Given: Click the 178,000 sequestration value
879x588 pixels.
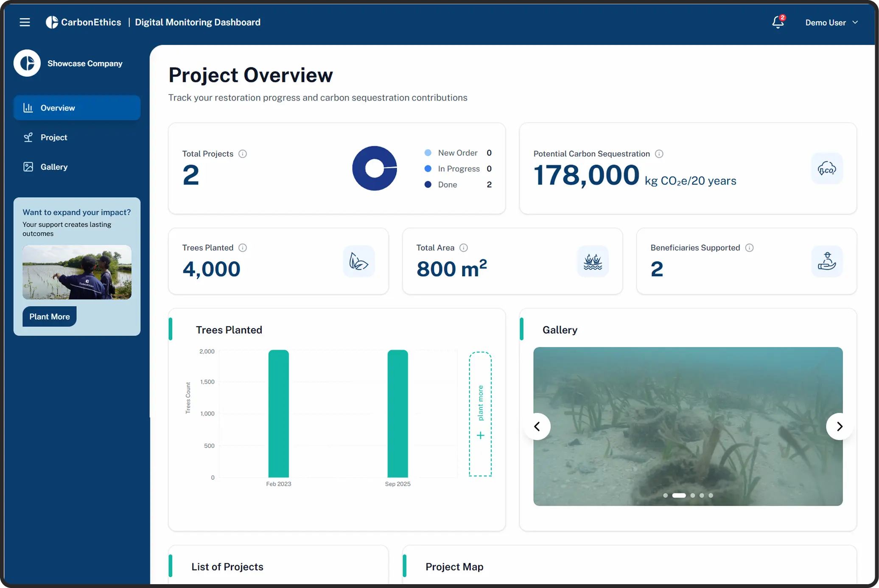Looking at the screenshot, I should click(586, 175).
